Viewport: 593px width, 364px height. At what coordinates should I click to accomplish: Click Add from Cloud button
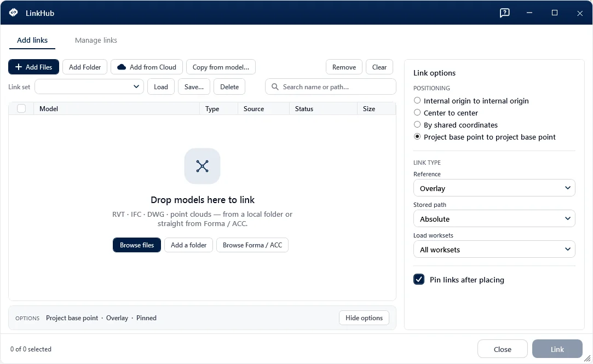147,67
